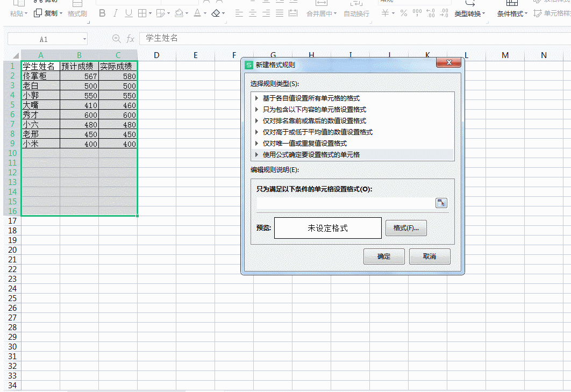Click the Name Box showing A1
Image resolution: width=571 pixels, height=392 pixels.
click(44, 39)
